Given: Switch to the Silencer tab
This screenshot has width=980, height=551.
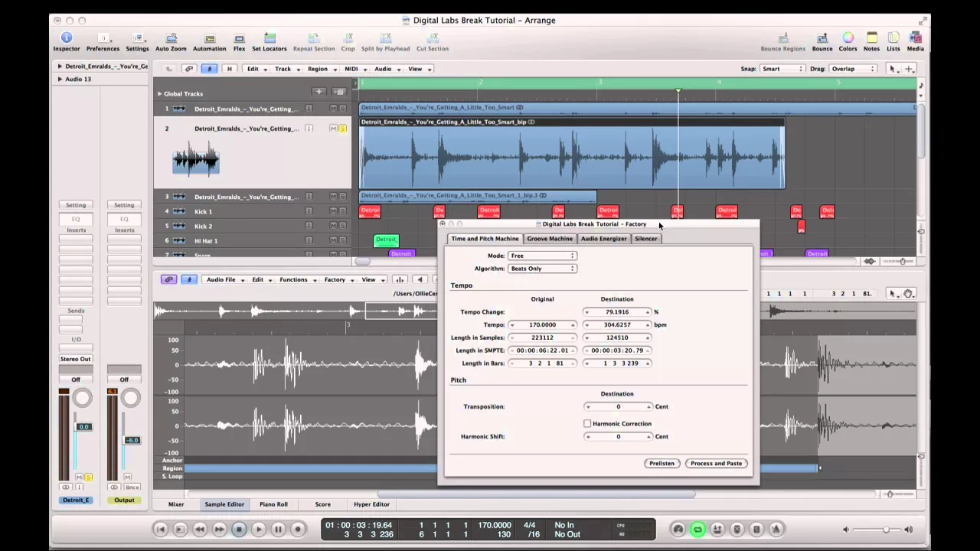Looking at the screenshot, I should [x=645, y=239].
